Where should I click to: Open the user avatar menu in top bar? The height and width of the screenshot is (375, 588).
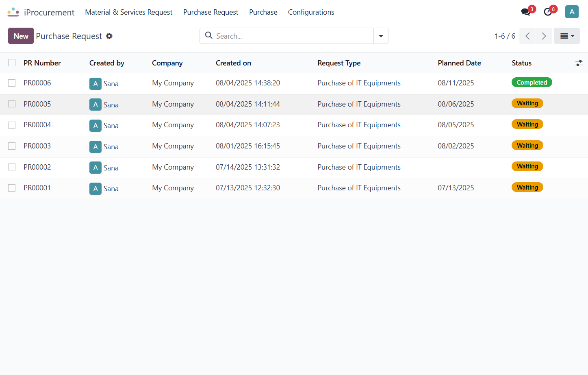[572, 12]
